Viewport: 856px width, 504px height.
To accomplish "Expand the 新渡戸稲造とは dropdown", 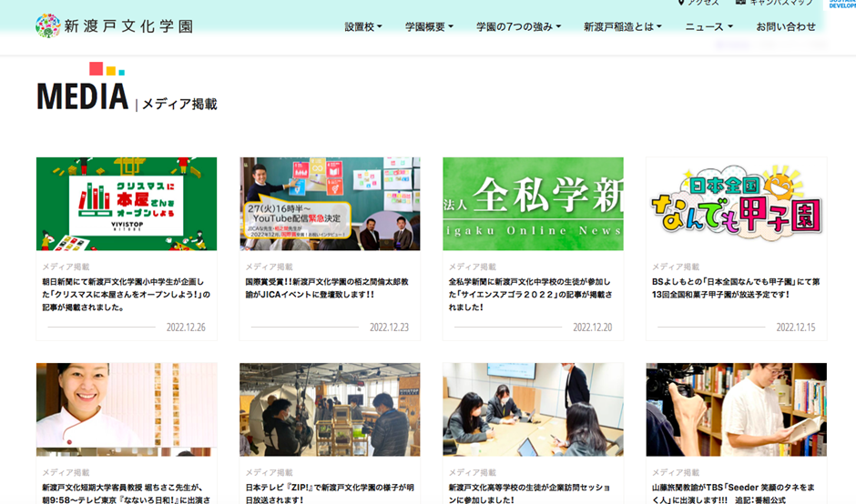I will pos(623,26).
